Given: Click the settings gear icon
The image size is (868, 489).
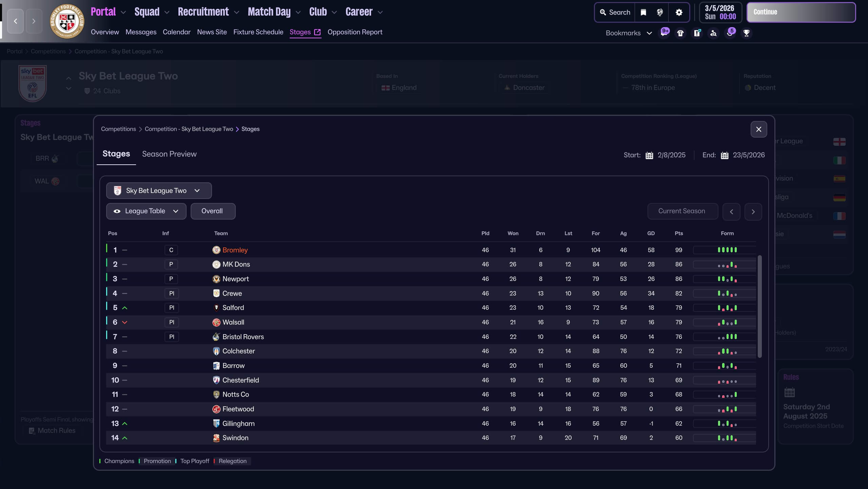Looking at the screenshot, I should coord(679,12).
